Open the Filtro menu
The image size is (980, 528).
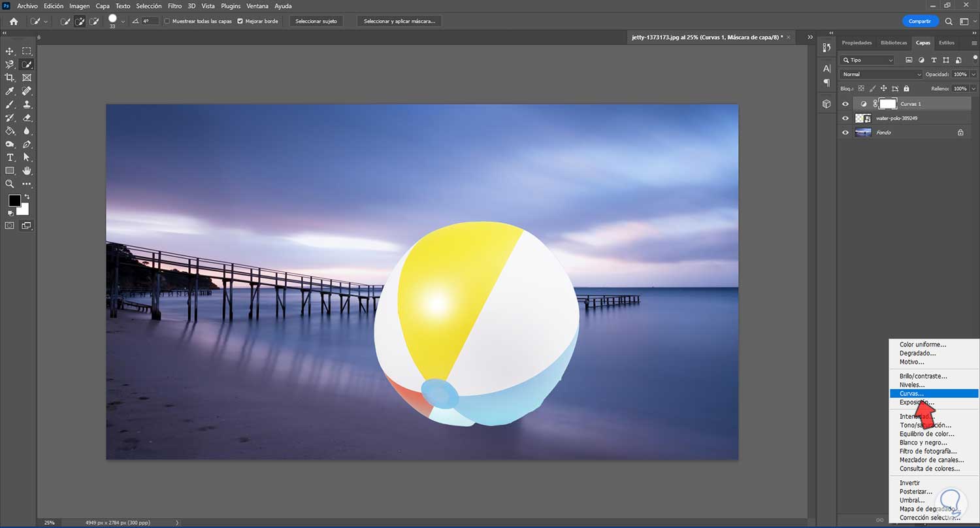tap(174, 6)
